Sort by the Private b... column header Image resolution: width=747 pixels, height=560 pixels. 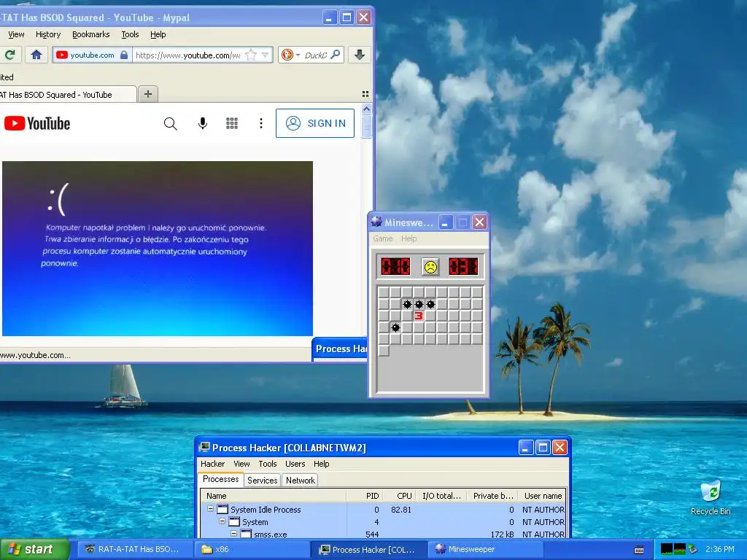(493, 496)
